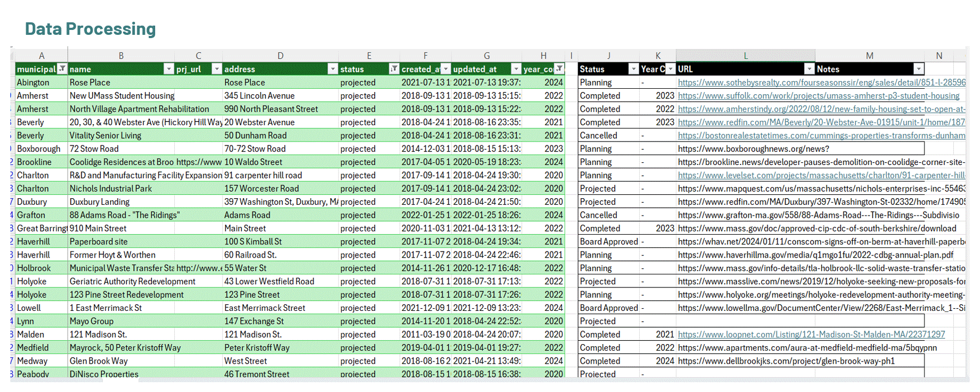
Task: Open the address column filter dropdown
Action: click(333, 69)
